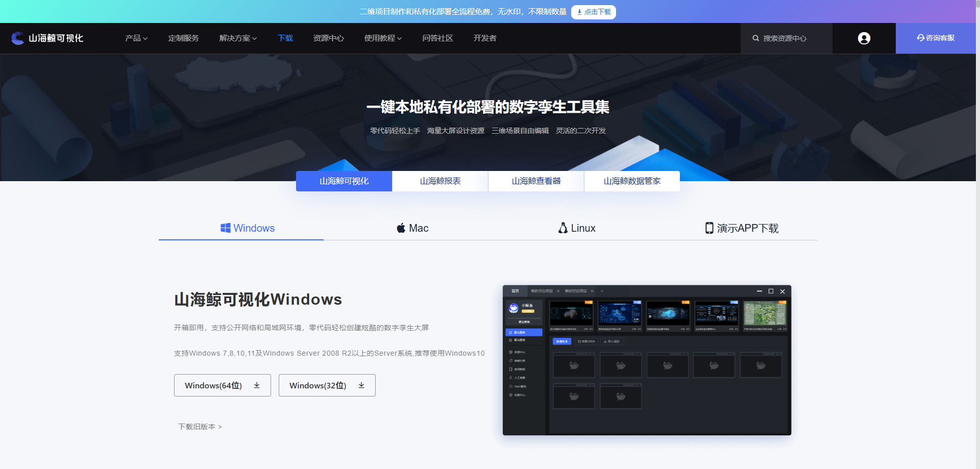Open the 定制服务 menu item
This screenshot has height=469, width=980.
point(183,38)
